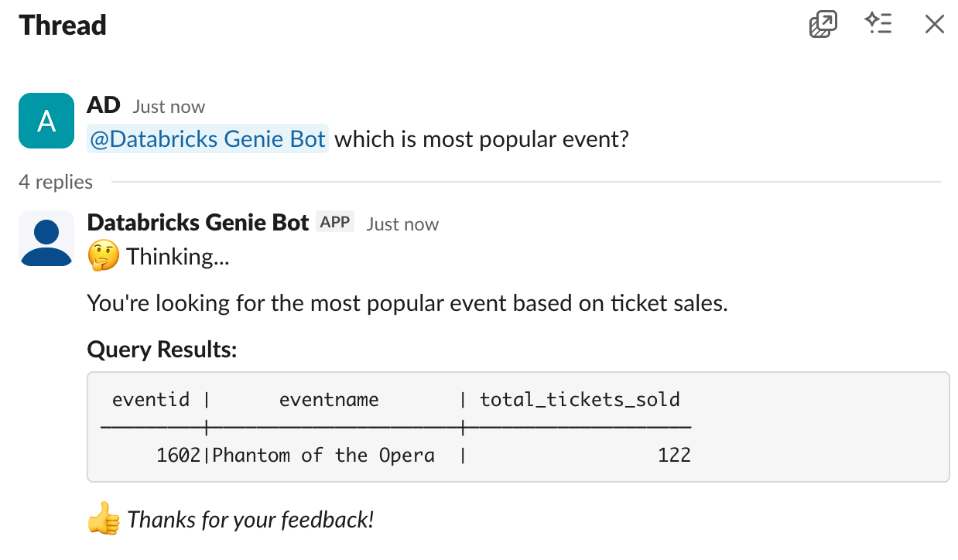Open the @Databricks Genie Bot mention
Image resolution: width=958 pixels, height=560 pixels.
(208, 140)
